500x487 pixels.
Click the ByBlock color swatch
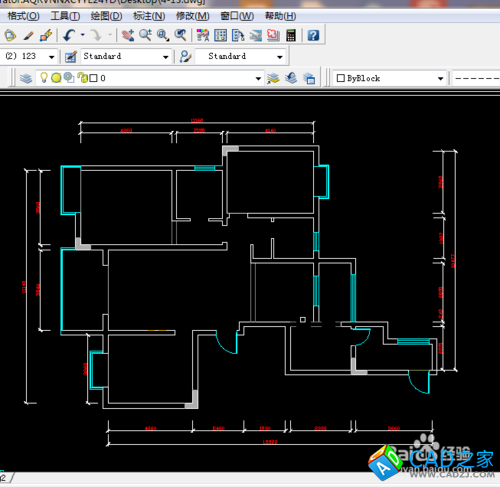tap(340, 78)
